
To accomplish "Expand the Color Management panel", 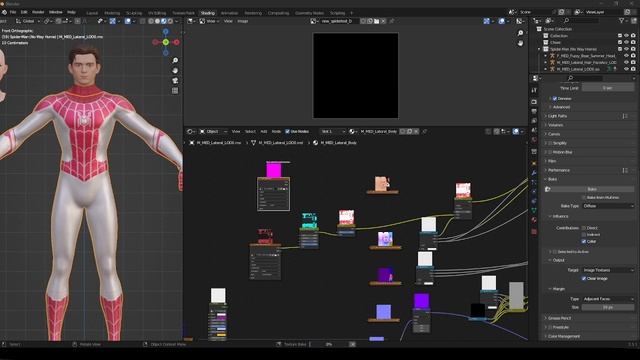I will point(563,336).
